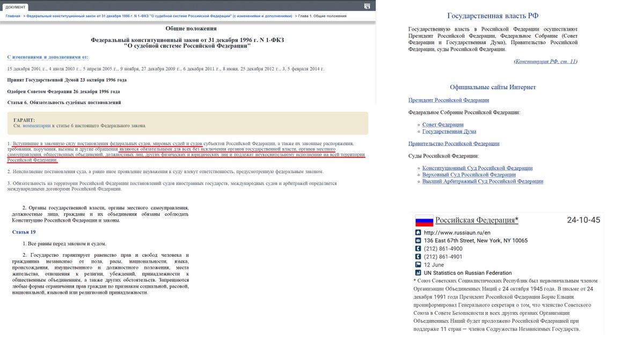Open the Конституция РФ, ст. 11 link
644x348 pixels.
click(546, 62)
